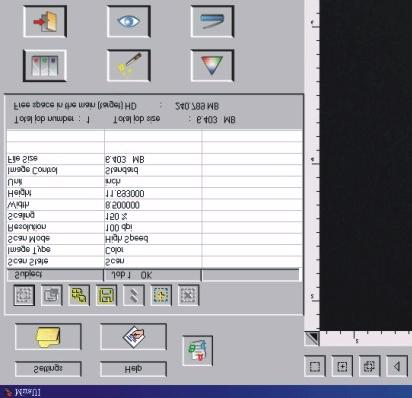Click the yellow sticky notes icon button
Screen dimensions: 412x398
pos(48,337)
